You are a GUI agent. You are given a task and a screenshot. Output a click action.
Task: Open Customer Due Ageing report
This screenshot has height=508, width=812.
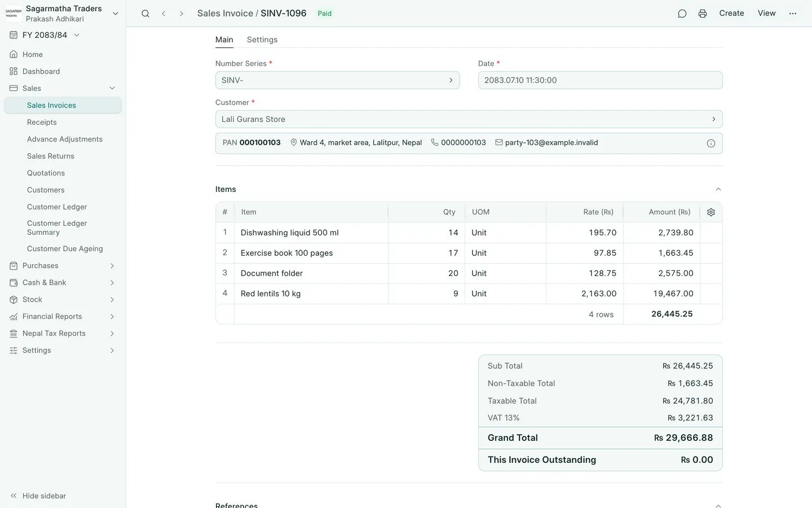pos(65,249)
